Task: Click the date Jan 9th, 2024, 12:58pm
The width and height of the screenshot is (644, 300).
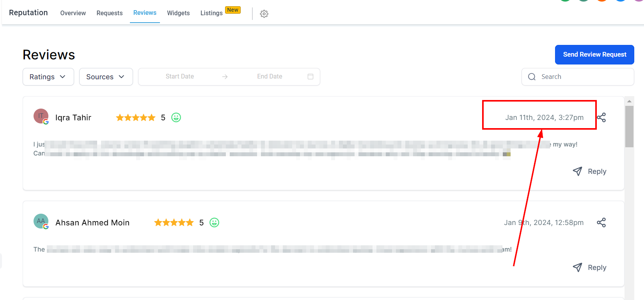Action: coord(544,223)
